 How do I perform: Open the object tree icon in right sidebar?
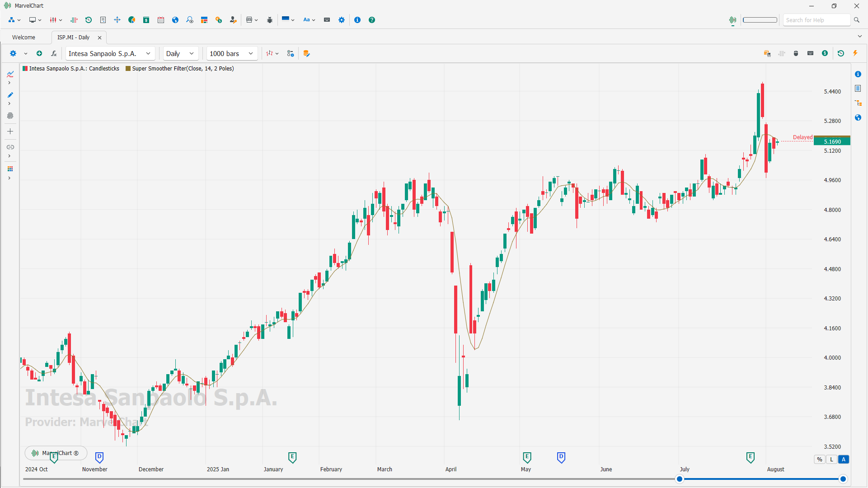click(x=858, y=103)
